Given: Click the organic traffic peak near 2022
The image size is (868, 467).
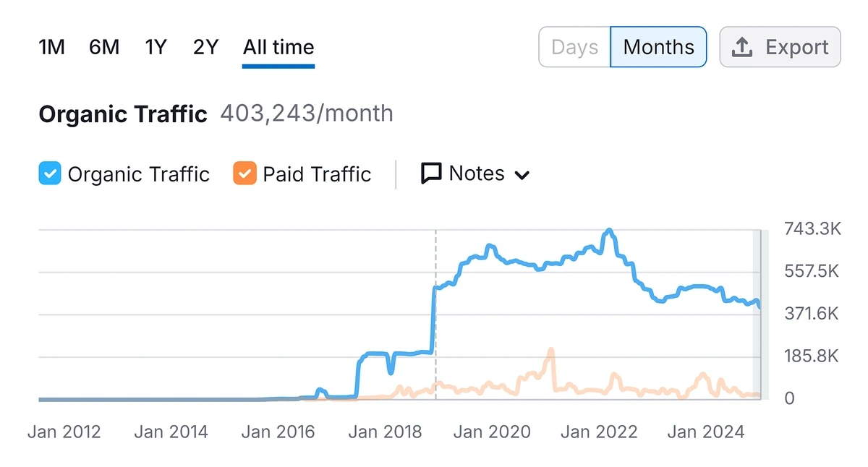Looking at the screenshot, I should (610, 232).
